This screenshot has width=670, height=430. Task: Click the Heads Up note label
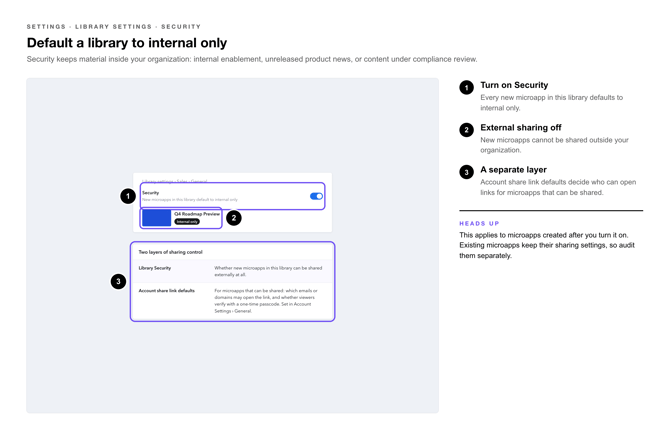[x=479, y=224]
